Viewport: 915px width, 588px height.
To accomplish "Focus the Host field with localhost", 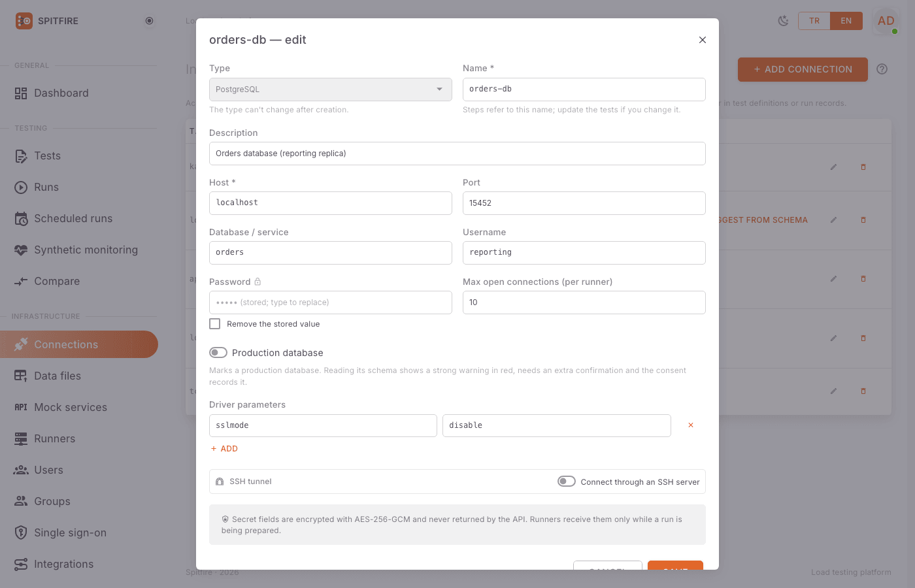I will coord(330,203).
